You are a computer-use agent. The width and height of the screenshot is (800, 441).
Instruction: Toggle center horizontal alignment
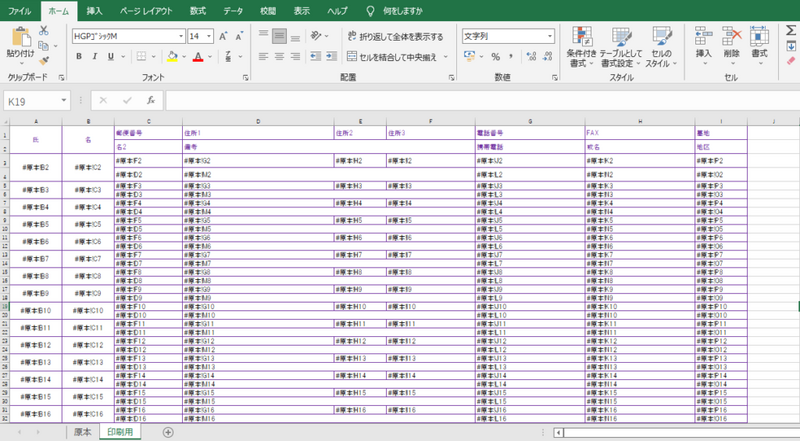point(279,57)
